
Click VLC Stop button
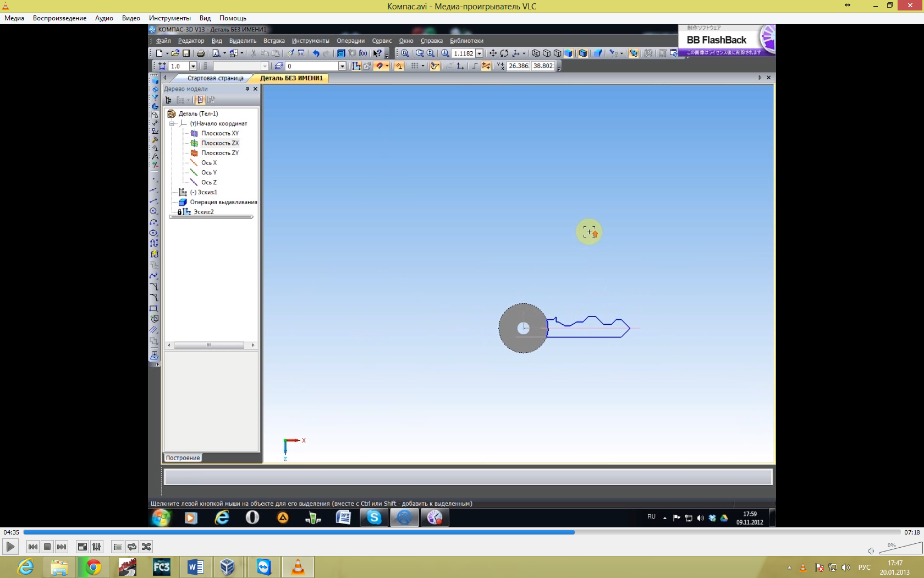point(47,547)
